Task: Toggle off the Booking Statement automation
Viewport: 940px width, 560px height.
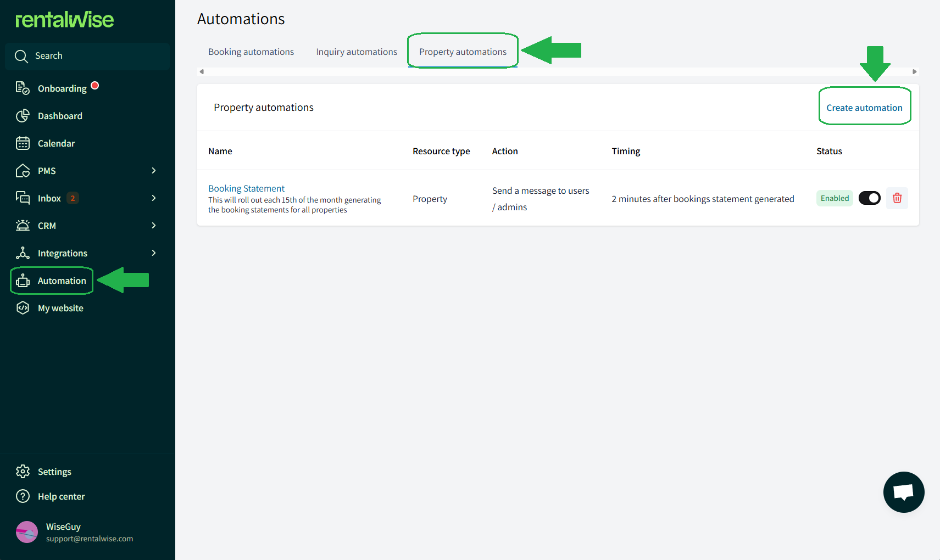Action: coord(870,198)
